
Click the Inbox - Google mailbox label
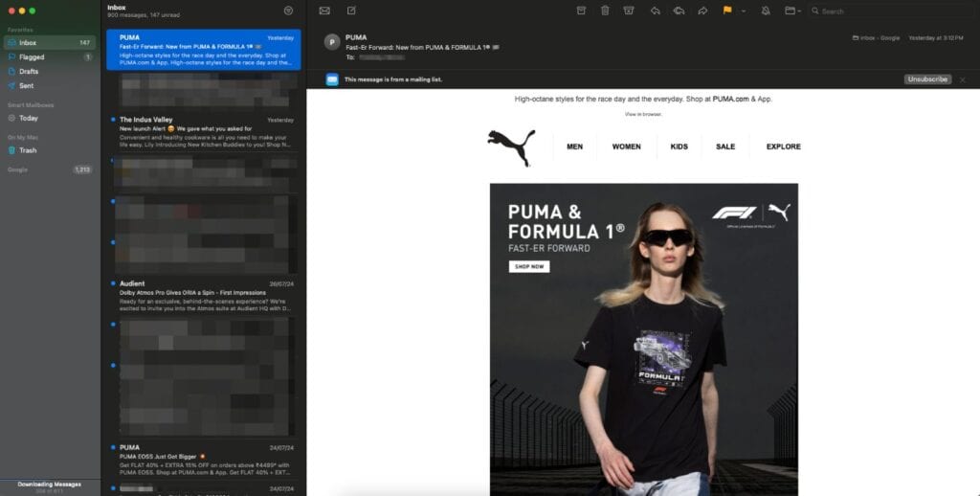[x=877, y=38]
